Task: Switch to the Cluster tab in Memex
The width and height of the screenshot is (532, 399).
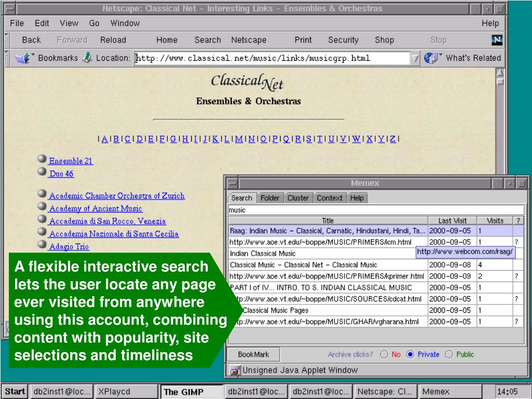Action: pyautogui.click(x=298, y=198)
